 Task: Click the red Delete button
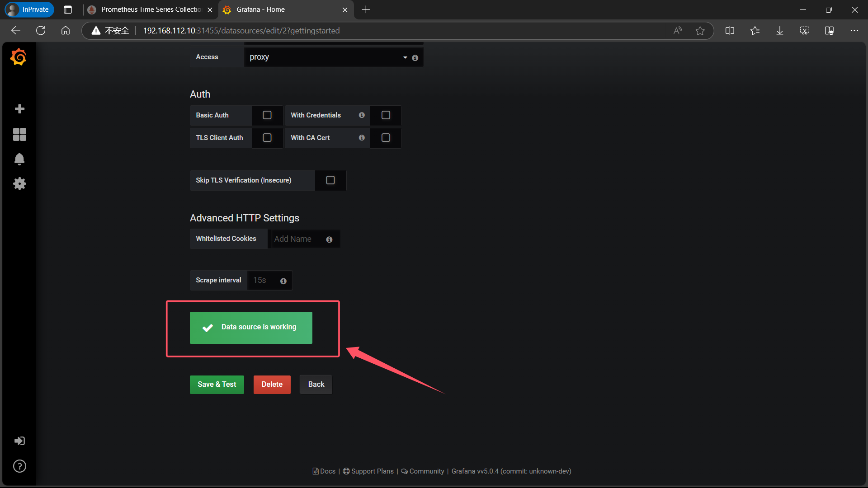(272, 385)
